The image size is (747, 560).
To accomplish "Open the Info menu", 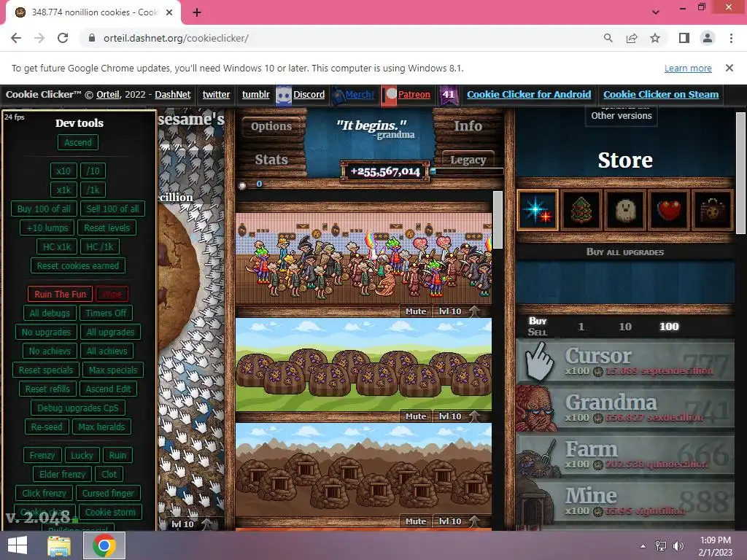I will (x=468, y=125).
